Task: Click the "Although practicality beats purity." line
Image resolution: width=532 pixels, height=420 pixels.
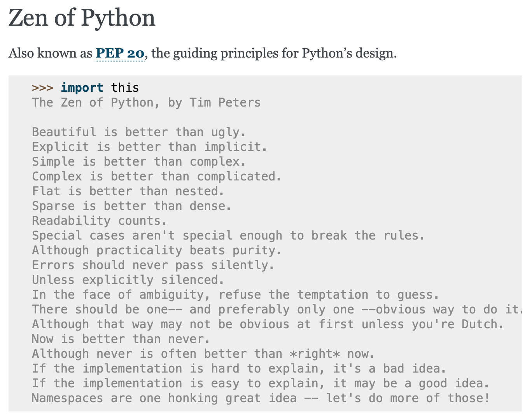Action: (x=157, y=250)
